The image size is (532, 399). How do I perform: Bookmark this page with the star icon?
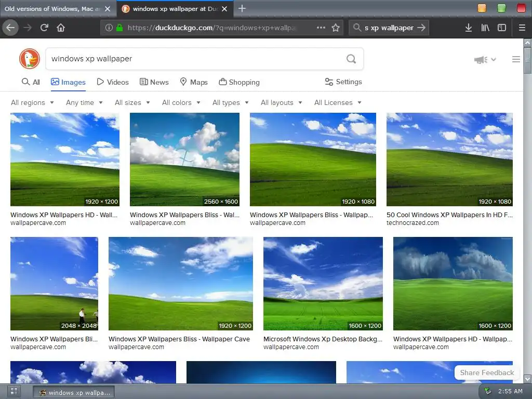tap(336, 28)
